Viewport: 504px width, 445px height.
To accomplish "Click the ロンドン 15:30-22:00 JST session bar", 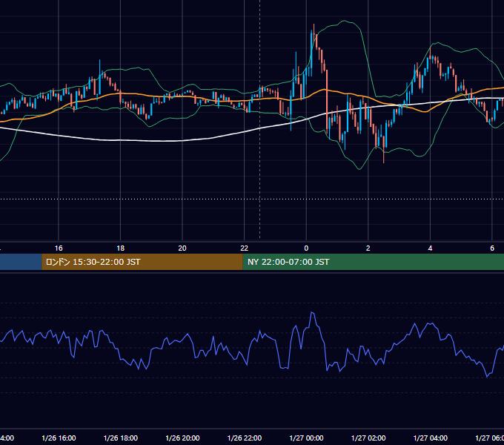I will pyautogui.click(x=142, y=262).
